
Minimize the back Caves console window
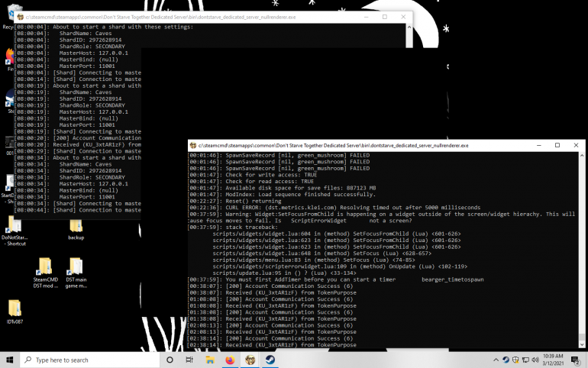point(367,17)
